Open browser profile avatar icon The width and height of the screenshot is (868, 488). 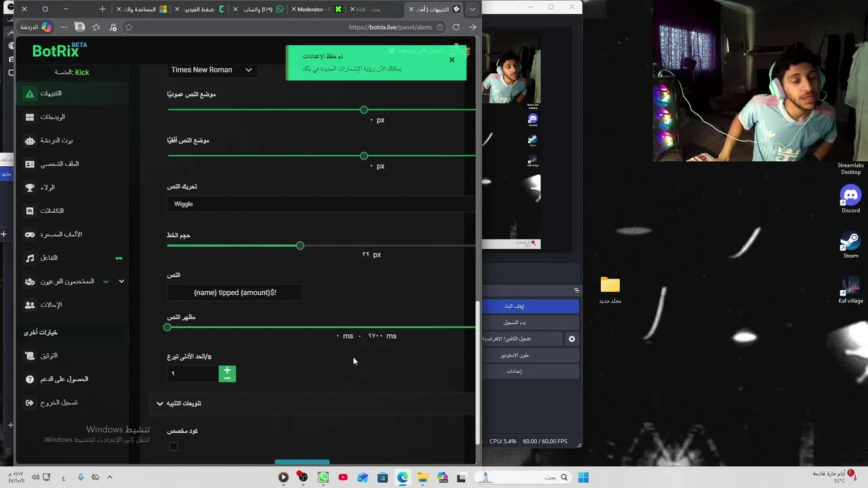pos(80,27)
